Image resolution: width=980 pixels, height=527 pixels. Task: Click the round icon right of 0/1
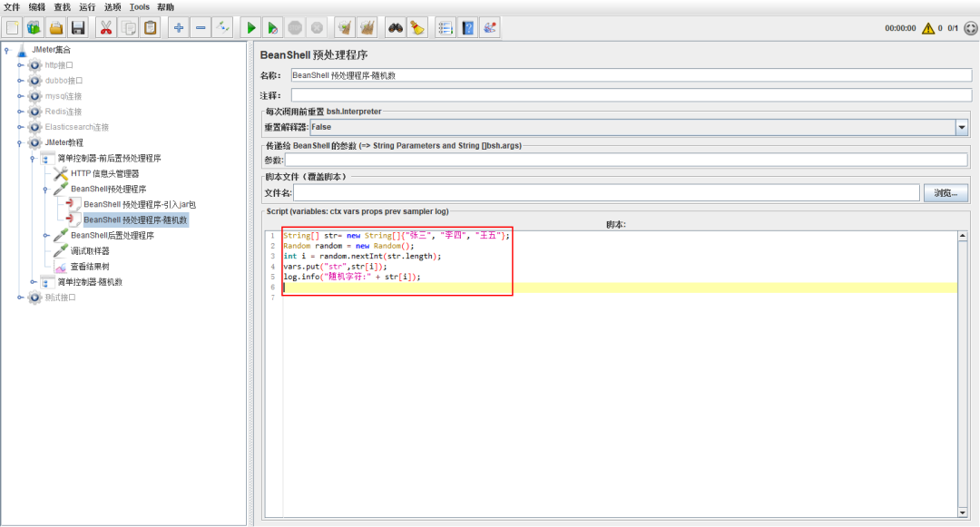coord(971,28)
